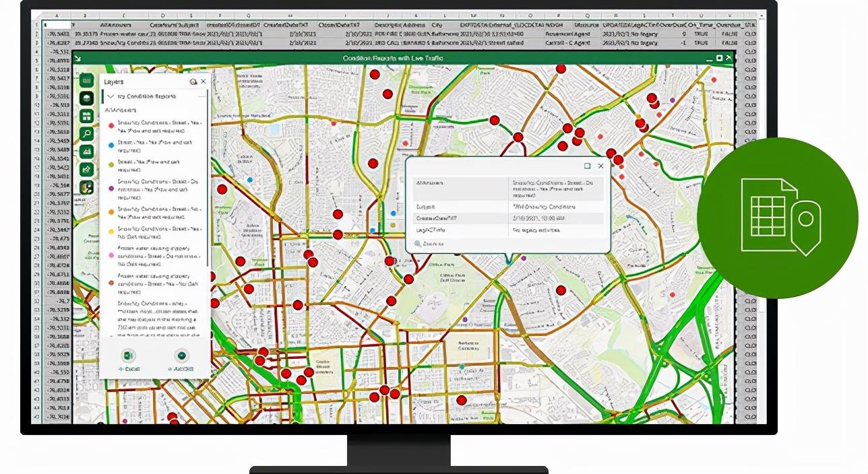Maximize the map window via title bar
The image size is (868, 474).
pos(720,59)
